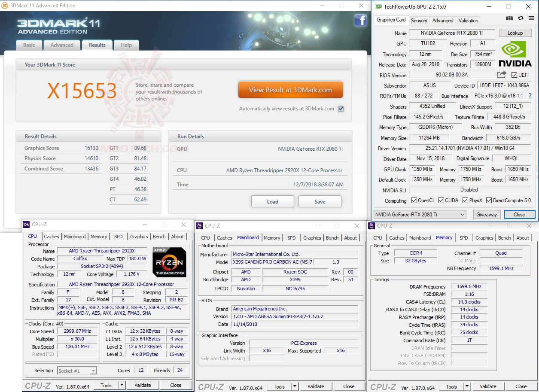Click the NVIDIA logo in GPU-Z
Screen dimensions: 539x392
click(x=515, y=54)
